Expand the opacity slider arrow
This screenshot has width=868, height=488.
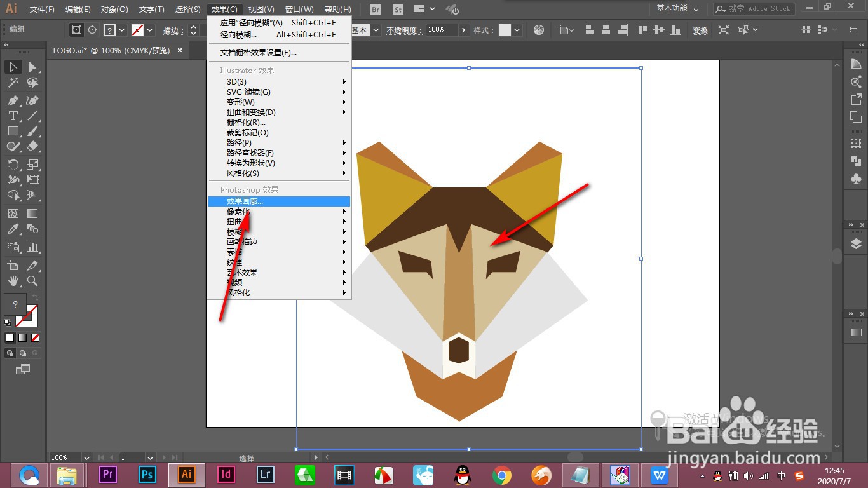point(464,30)
